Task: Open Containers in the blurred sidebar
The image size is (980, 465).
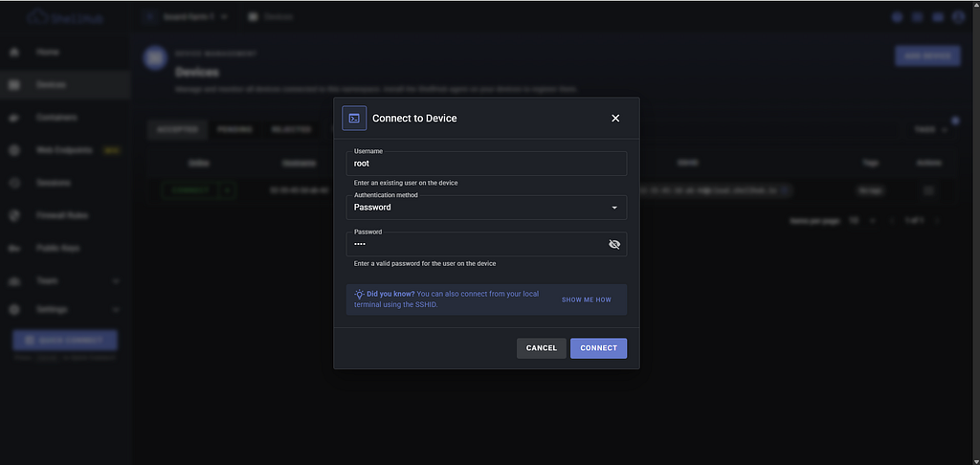Action: pos(65,118)
